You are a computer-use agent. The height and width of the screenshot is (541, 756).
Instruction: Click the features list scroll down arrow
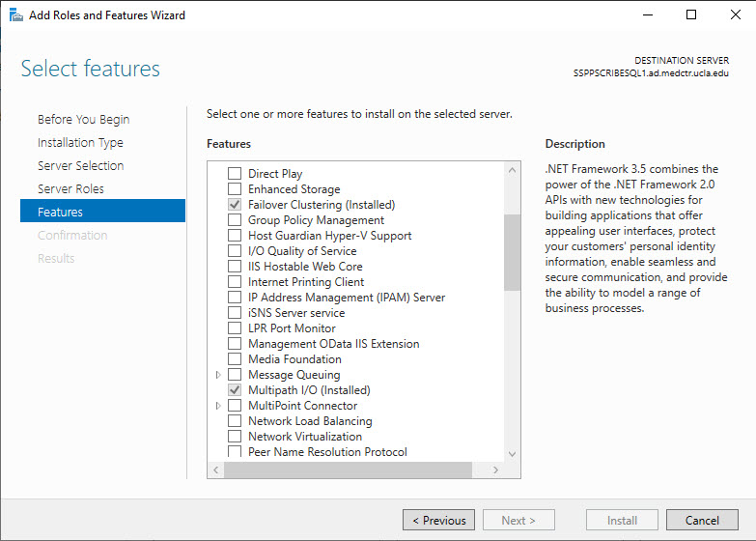tap(512, 454)
